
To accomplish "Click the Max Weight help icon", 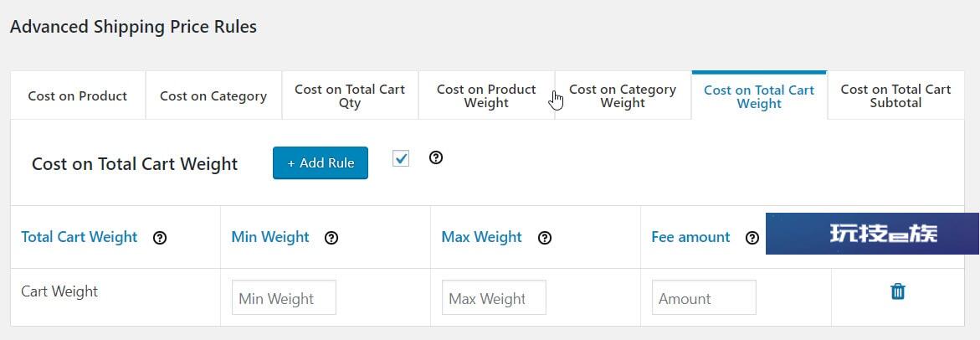I will 545,238.
